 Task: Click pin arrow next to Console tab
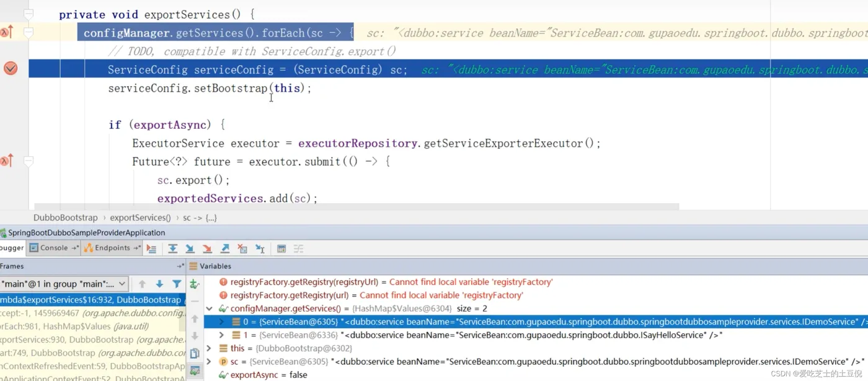click(75, 248)
